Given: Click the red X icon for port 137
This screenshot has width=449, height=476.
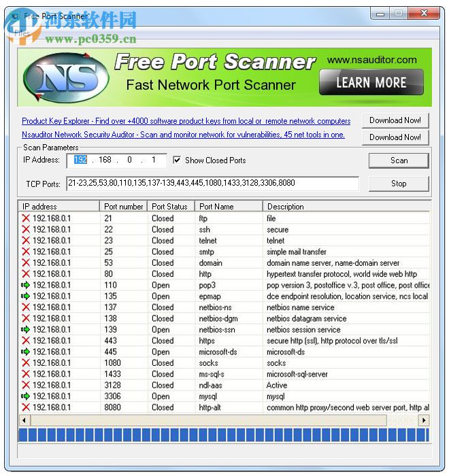Looking at the screenshot, I should click(x=26, y=307).
